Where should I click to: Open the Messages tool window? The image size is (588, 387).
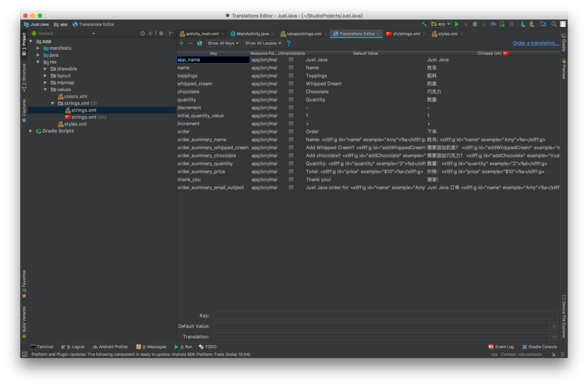151,347
